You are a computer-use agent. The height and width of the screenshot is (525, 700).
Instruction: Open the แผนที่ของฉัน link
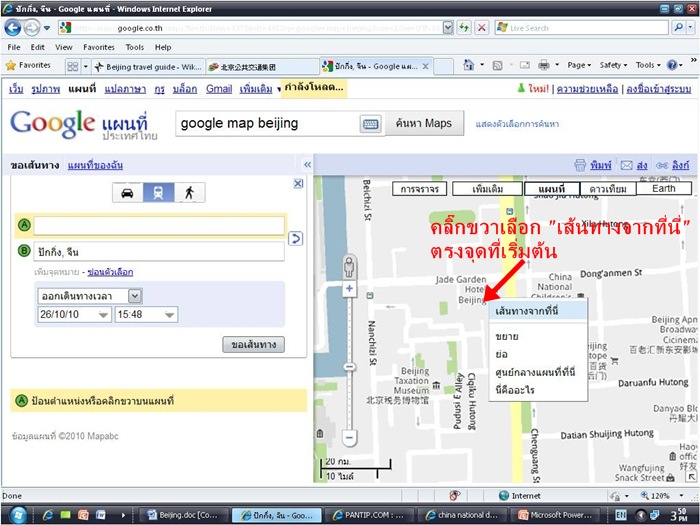point(95,165)
